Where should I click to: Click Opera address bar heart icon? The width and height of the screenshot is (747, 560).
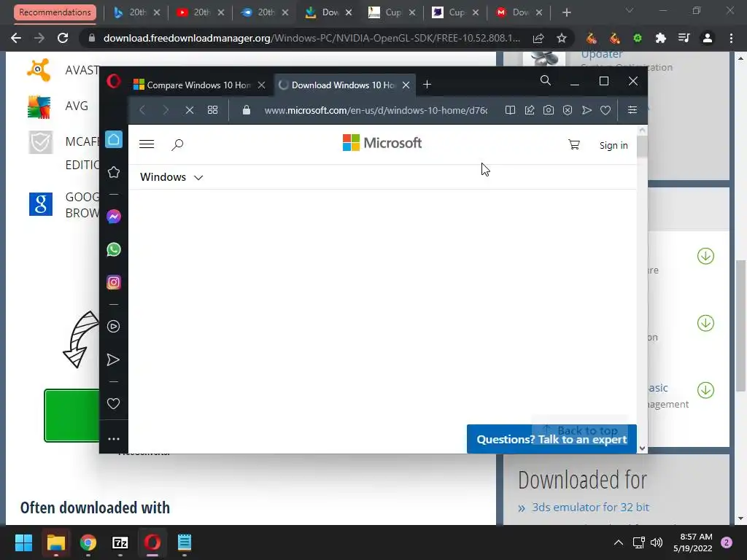pyautogui.click(x=605, y=110)
